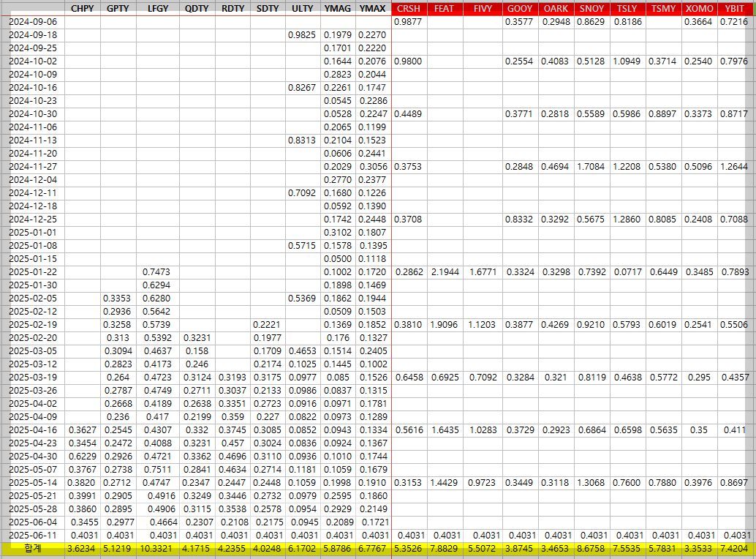This screenshot has width=756, height=559.
Task: Click the date cell 2025-06-11
Action: pyautogui.click(x=33, y=535)
